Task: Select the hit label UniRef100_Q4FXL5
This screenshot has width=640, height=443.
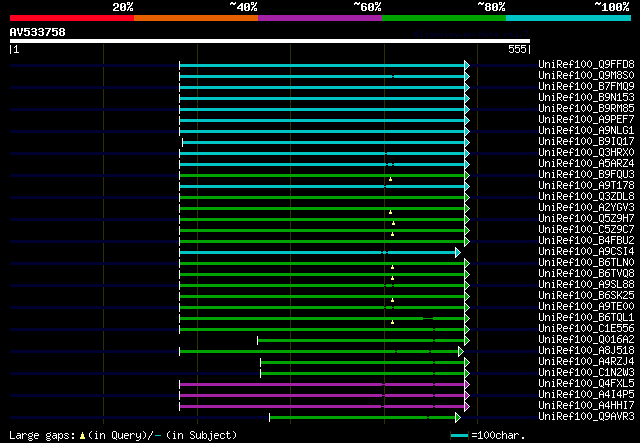Action: (x=586, y=384)
